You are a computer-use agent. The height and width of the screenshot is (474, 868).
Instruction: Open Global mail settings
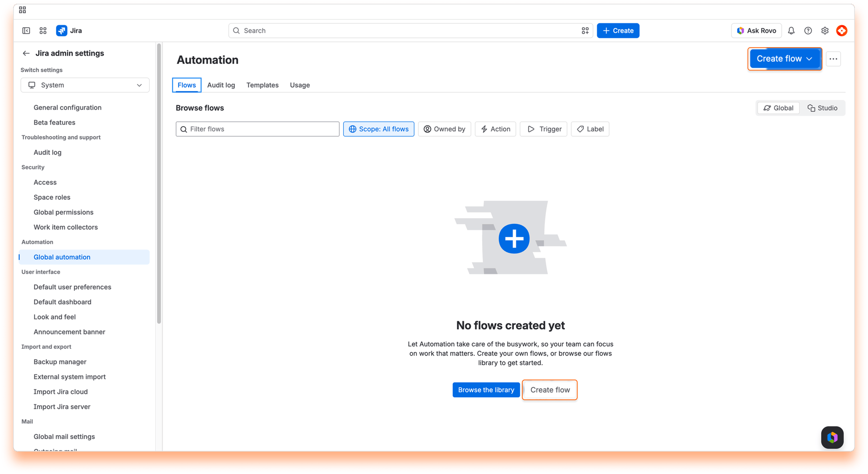pos(84,437)
